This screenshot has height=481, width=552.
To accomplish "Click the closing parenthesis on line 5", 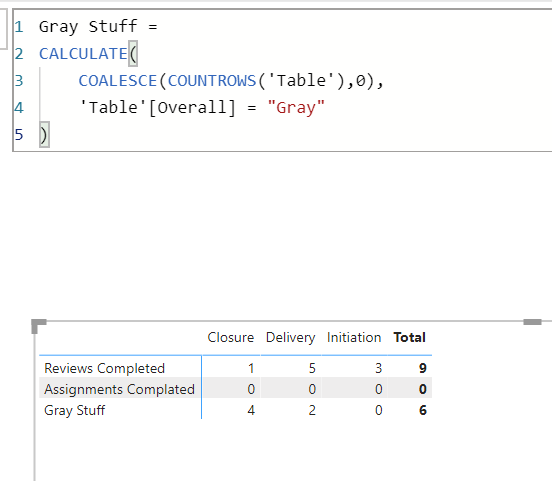I will [44, 135].
